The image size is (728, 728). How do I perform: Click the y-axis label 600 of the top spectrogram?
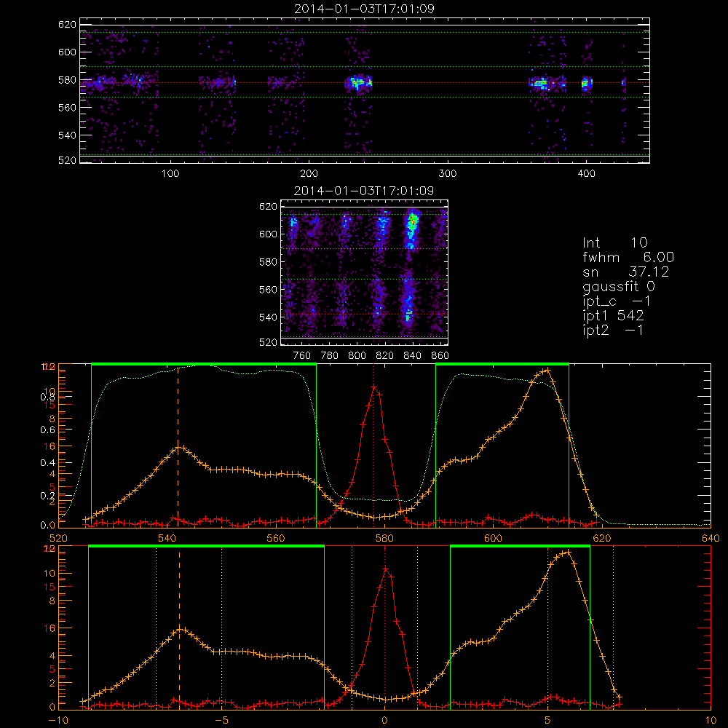point(67,52)
